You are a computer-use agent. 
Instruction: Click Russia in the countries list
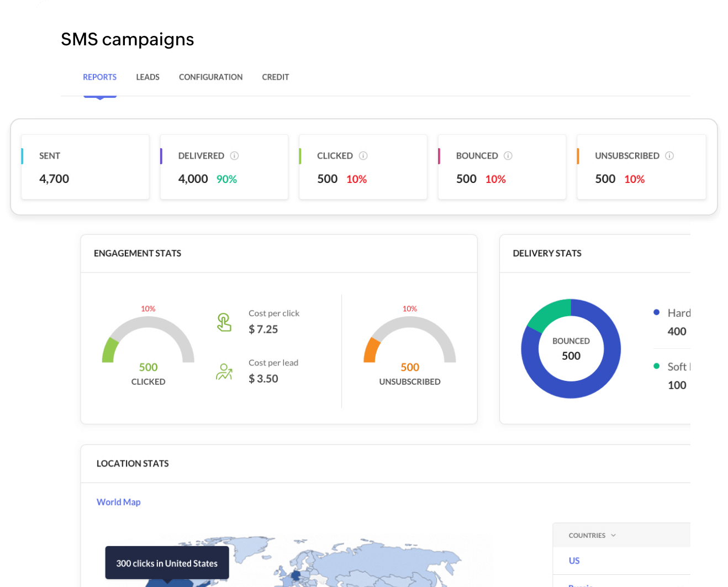[580, 584]
